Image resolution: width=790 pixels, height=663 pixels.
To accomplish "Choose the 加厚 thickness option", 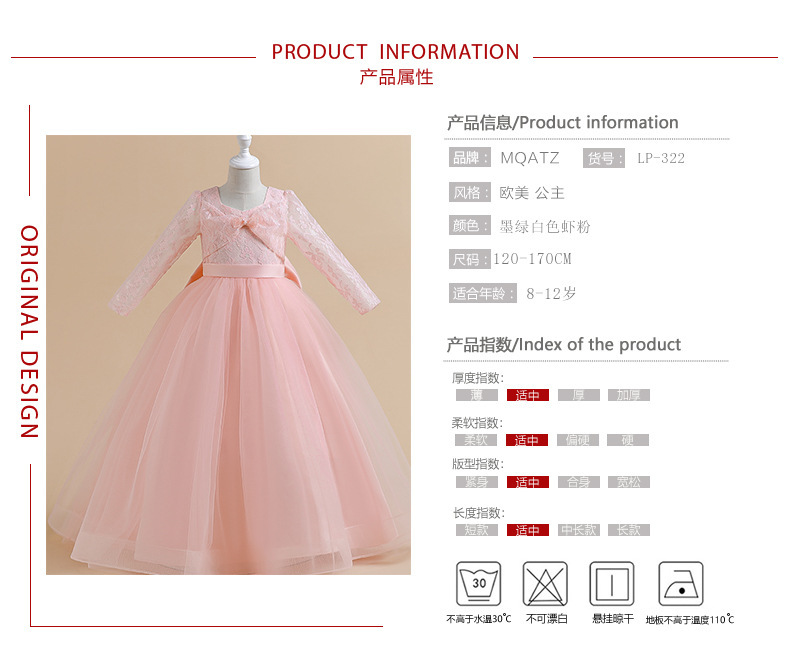I will [x=628, y=395].
